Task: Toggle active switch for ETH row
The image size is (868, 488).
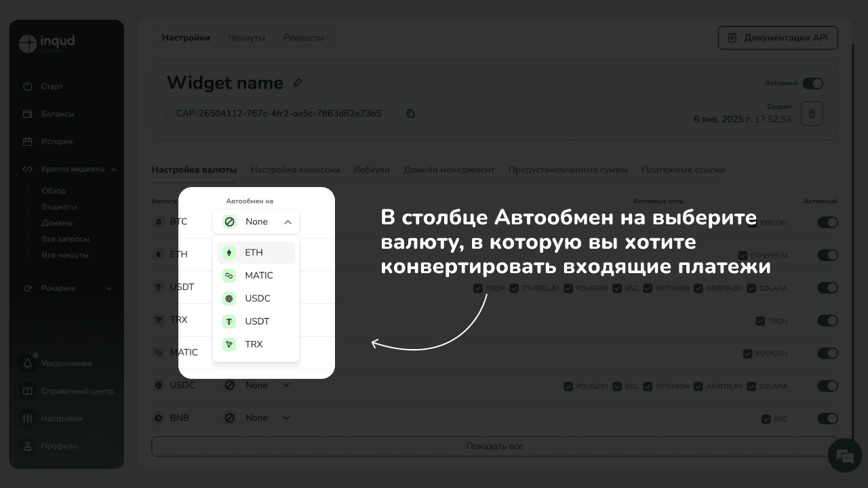Action: pyautogui.click(x=827, y=255)
